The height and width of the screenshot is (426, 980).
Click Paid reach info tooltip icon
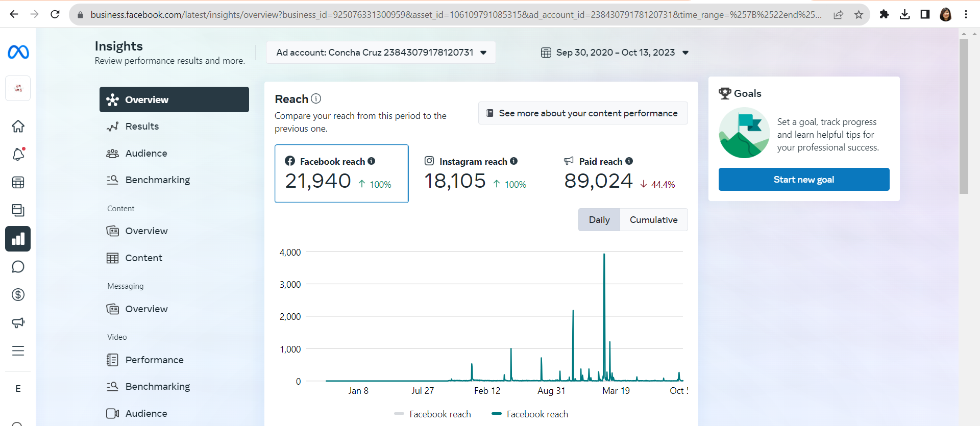tap(629, 161)
